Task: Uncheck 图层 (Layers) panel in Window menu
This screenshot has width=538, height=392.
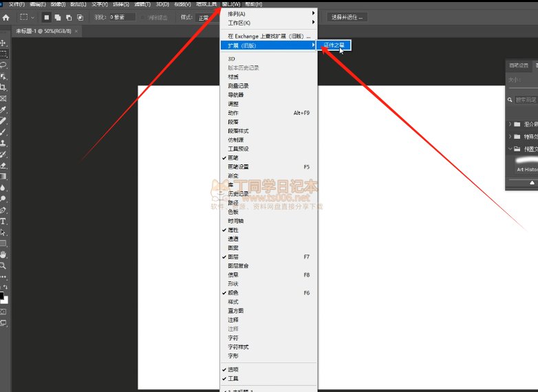Action: click(234, 257)
